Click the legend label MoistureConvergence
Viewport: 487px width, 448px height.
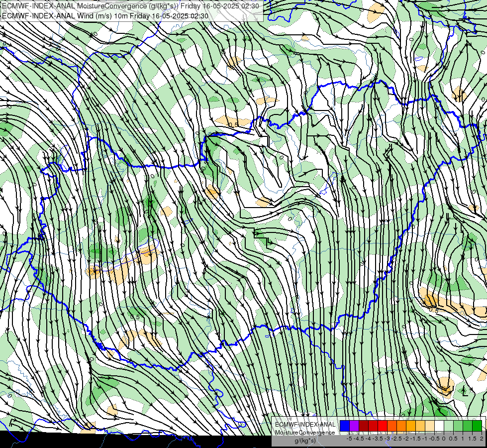[x=305, y=433]
